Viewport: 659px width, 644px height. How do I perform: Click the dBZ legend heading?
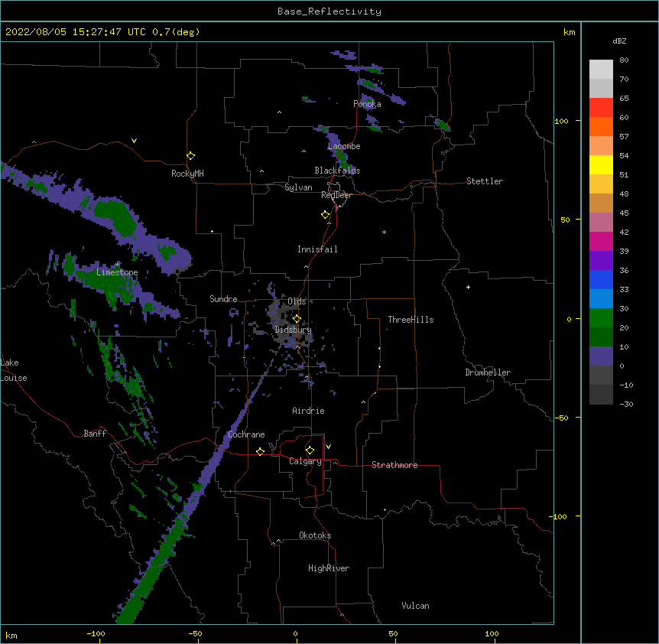click(619, 41)
